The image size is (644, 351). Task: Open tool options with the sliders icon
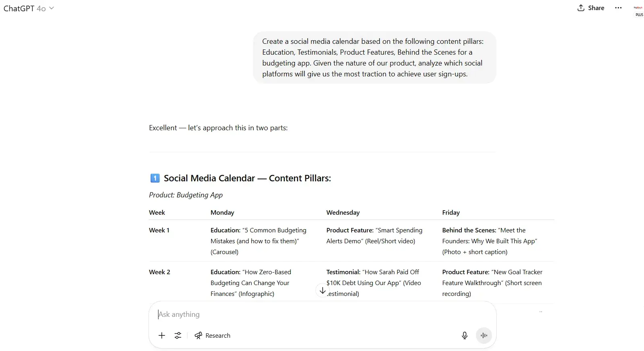tap(178, 335)
